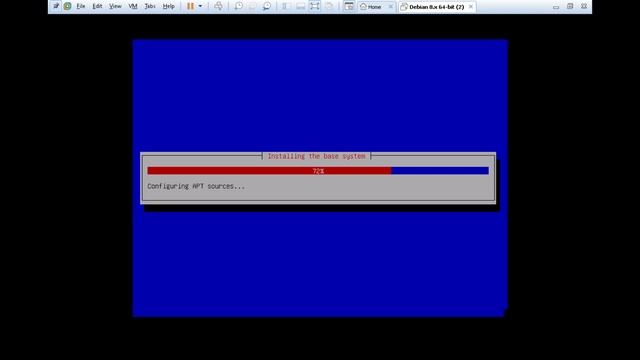This screenshot has width=640, height=360.
Task: Close the Home tab
Action: (x=391, y=7)
